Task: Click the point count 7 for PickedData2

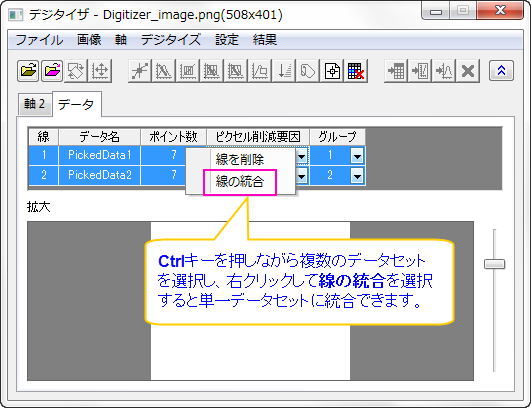Action: pyautogui.click(x=174, y=175)
